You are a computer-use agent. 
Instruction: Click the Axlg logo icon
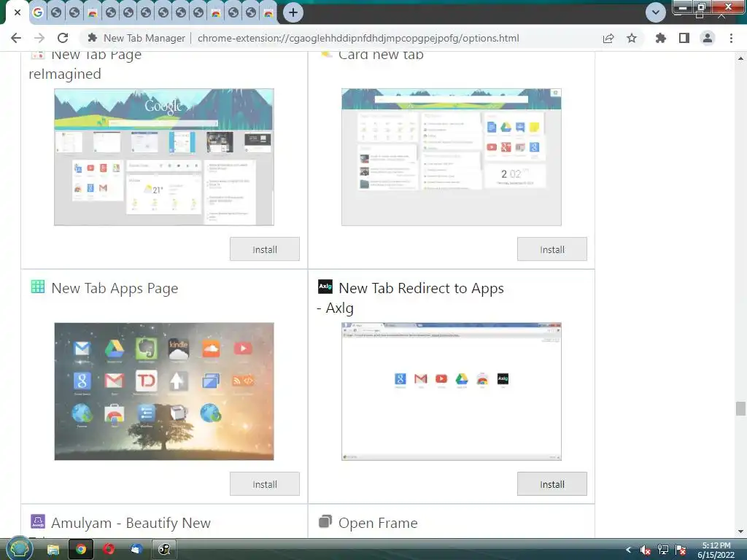(x=325, y=286)
